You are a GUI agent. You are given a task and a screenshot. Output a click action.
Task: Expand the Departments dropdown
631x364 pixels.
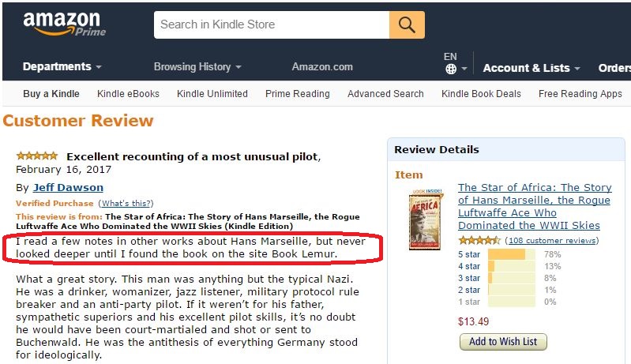click(62, 67)
